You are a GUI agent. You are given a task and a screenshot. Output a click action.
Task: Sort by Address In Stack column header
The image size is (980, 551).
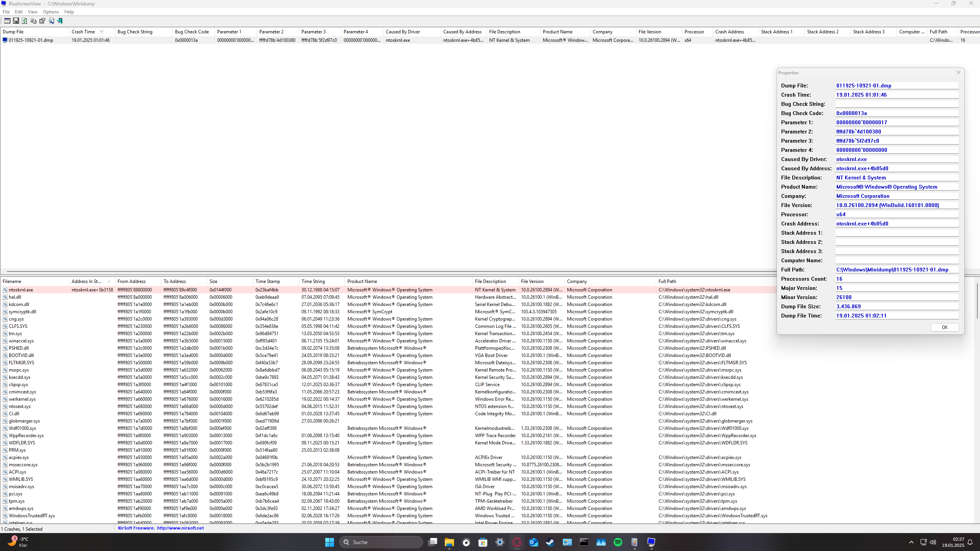pos(86,281)
